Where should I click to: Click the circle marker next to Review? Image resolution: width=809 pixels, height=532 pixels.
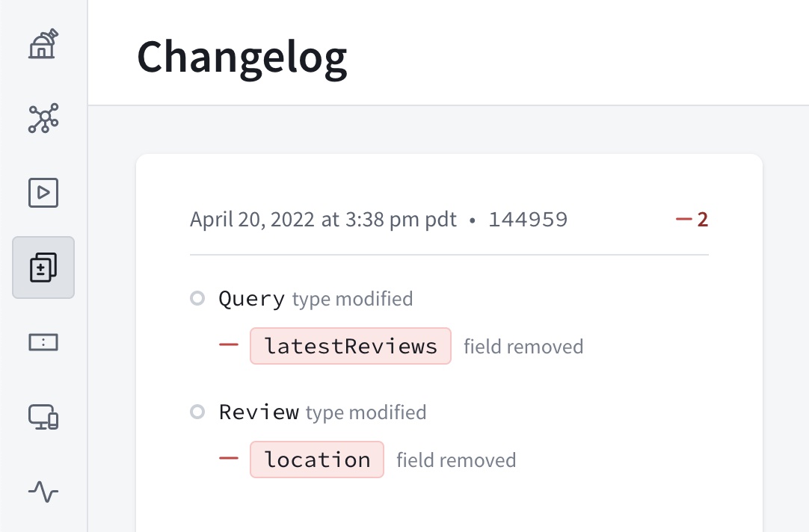pos(197,412)
